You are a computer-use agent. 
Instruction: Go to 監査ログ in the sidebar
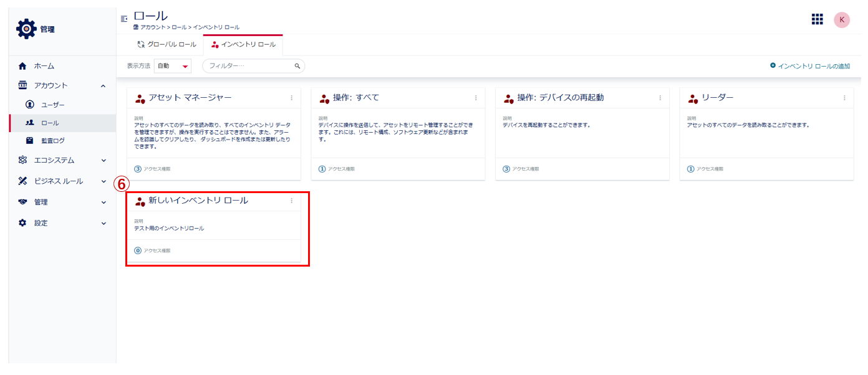pos(52,141)
